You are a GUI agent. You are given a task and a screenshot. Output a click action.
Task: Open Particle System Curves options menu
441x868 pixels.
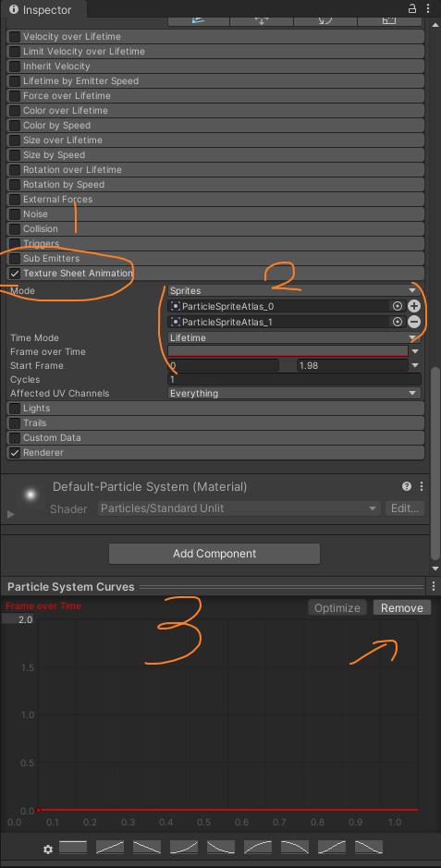pyautogui.click(x=434, y=586)
